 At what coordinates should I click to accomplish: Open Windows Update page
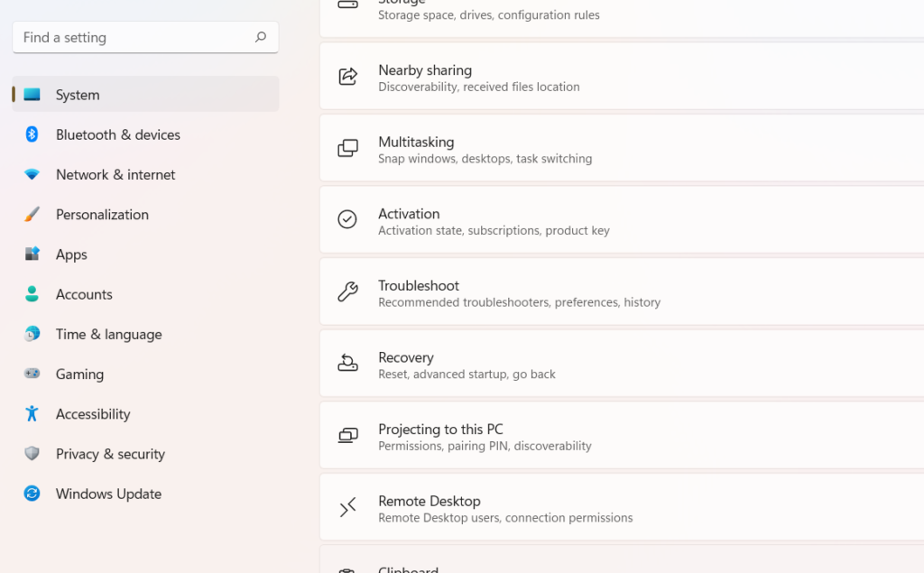pos(145,494)
